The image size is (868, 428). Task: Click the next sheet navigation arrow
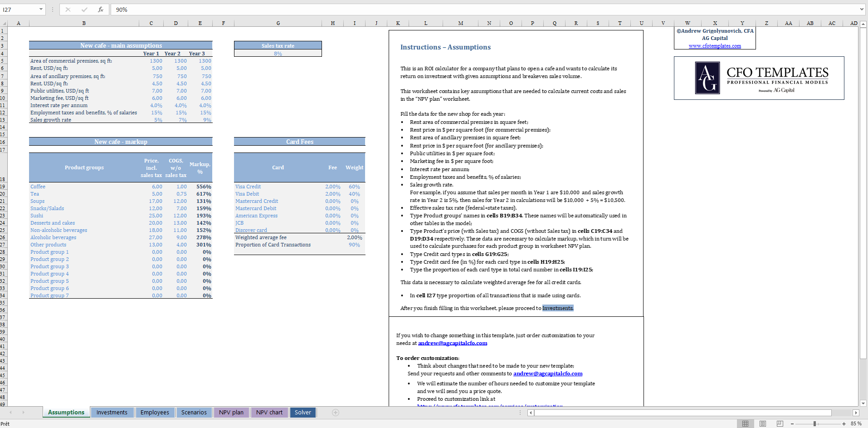(x=23, y=413)
